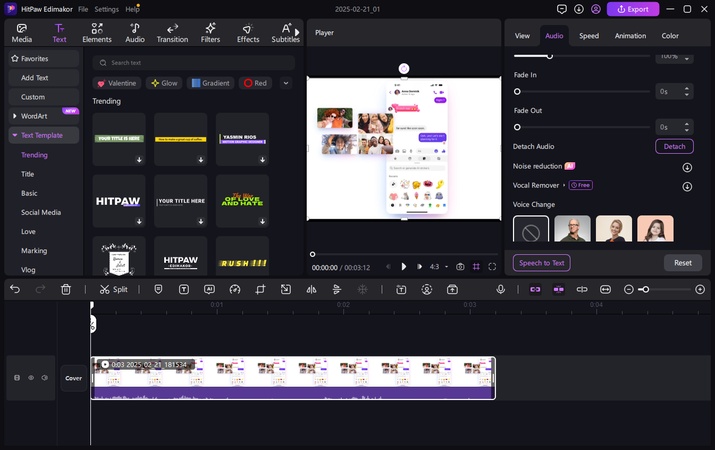Screen dimensions: 715x450
Task: Open the Effects panel
Action: [248, 33]
